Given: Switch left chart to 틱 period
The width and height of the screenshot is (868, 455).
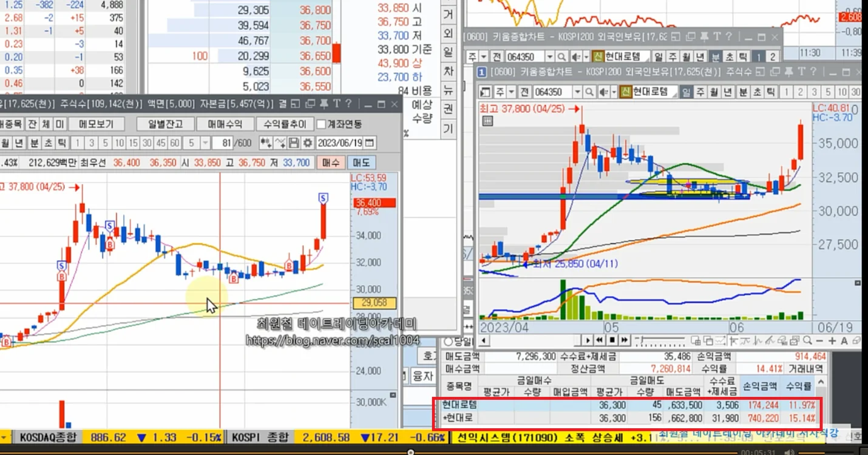Looking at the screenshot, I should (x=61, y=143).
